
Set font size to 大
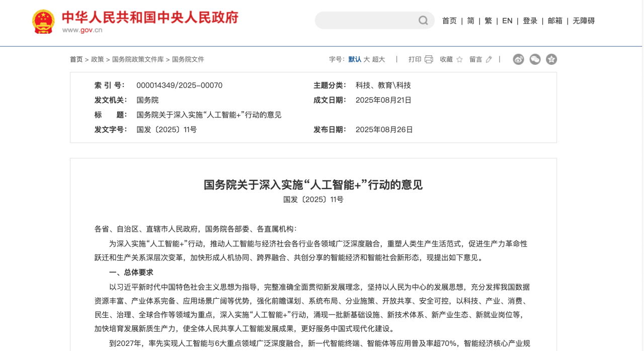tap(367, 59)
